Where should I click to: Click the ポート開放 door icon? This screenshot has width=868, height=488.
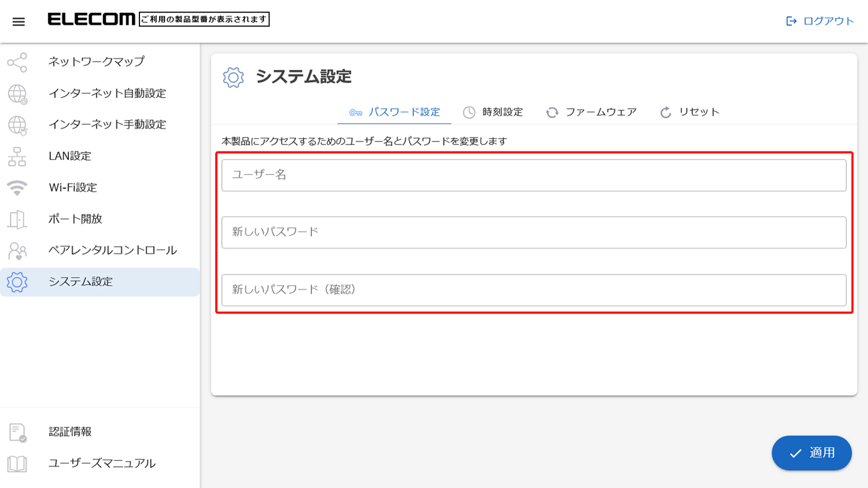coord(17,219)
